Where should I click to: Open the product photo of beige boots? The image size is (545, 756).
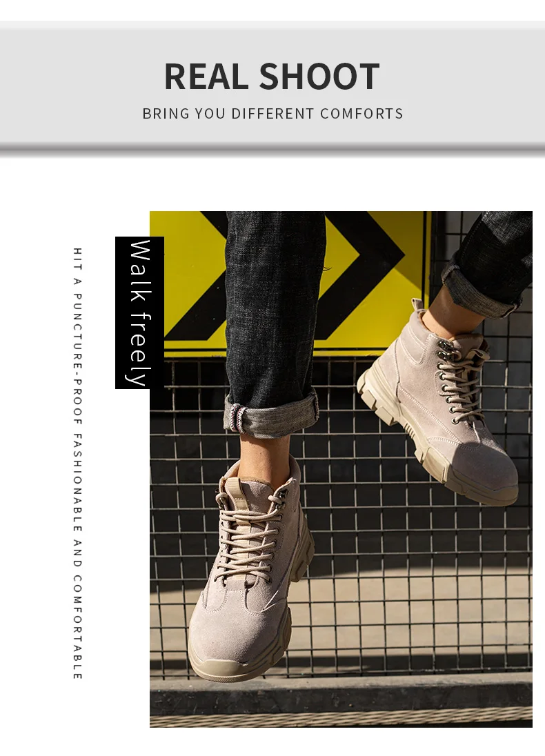(x=341, y=469)
